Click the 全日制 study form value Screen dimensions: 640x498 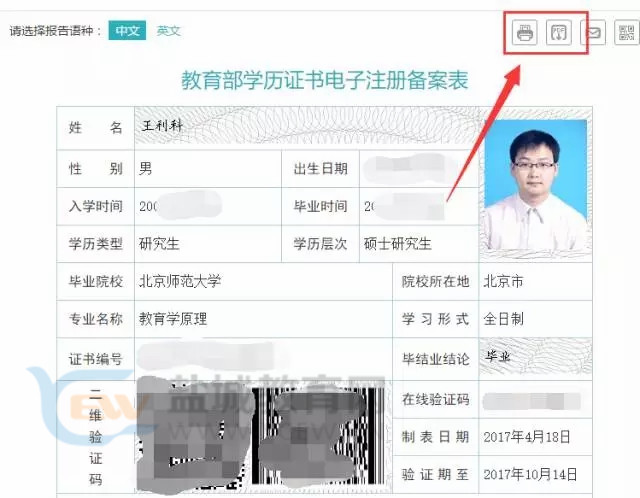[504, 319]
